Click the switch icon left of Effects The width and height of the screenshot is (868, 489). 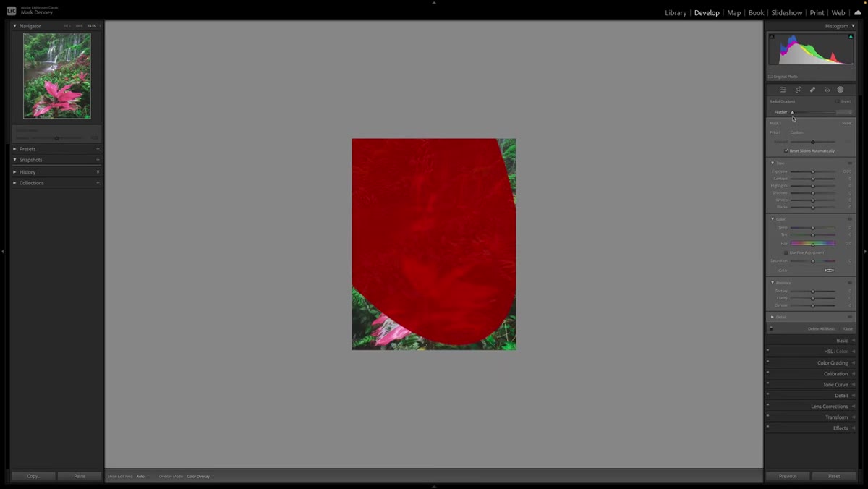click(768, 426)
